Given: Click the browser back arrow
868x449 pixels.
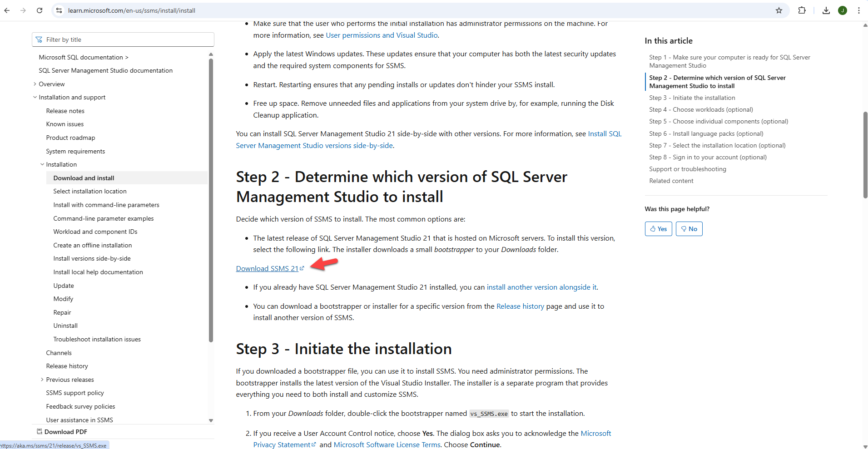Looking at the screenshot, I should click(7, 10).
